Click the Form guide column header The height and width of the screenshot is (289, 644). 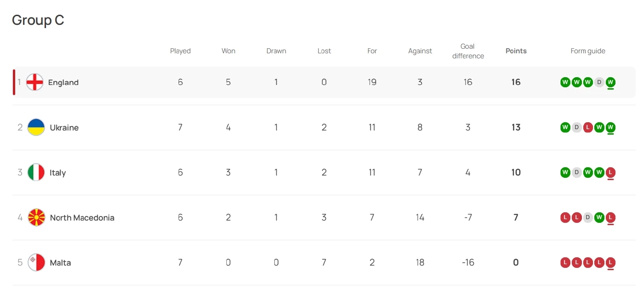[x=588, y=51]
